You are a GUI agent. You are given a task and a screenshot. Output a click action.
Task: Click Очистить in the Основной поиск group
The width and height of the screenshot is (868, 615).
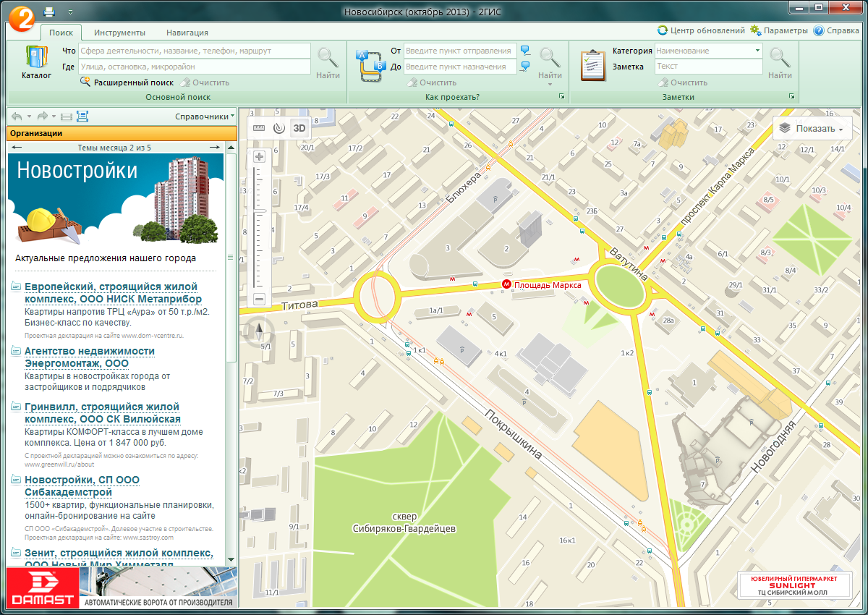pos(205,82)
